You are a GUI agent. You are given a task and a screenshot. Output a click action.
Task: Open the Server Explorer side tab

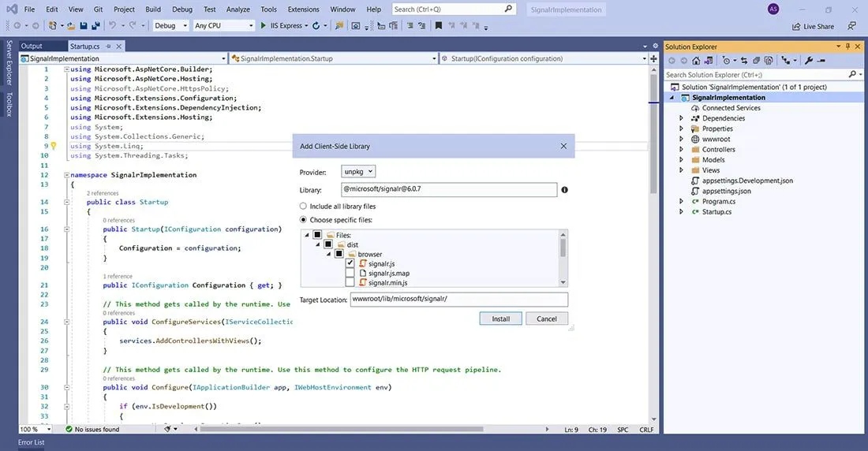pos(9,62)
